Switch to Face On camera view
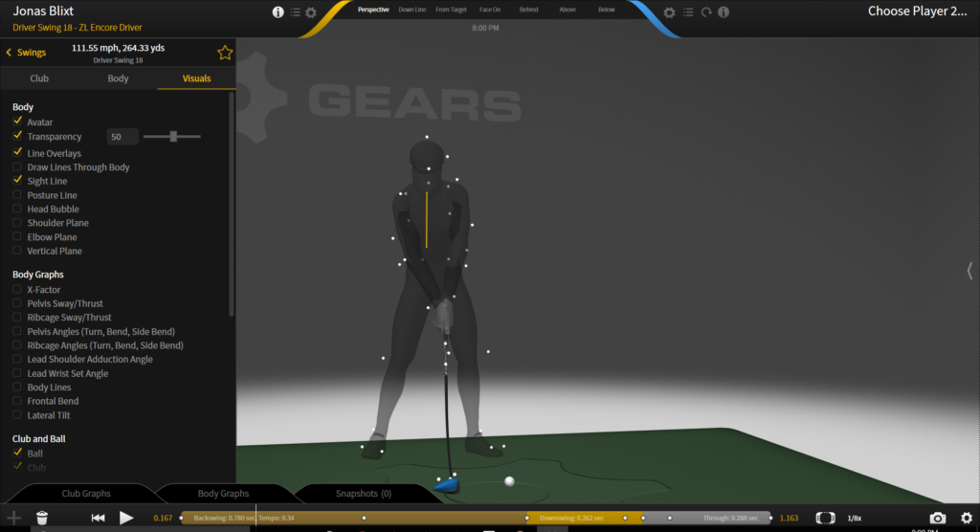The width and height of the screenshot is (980, 532). click(490, 10)
